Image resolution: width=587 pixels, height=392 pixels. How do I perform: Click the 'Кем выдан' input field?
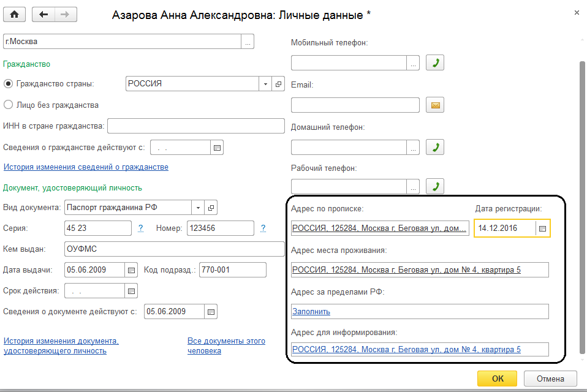pyautogui.click(x=174, y=249)
